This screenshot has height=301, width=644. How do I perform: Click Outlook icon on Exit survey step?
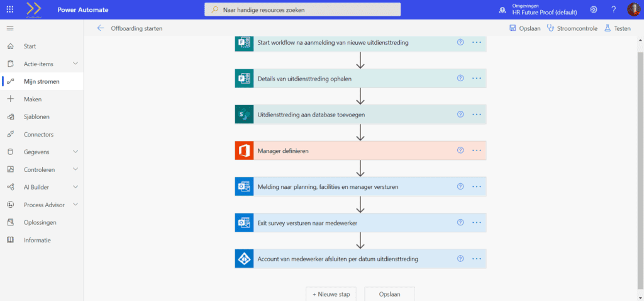(x=245, y=222)
